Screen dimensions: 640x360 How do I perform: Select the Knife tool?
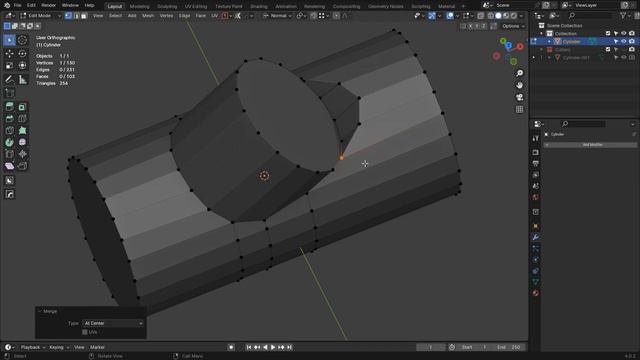point(9,131)
